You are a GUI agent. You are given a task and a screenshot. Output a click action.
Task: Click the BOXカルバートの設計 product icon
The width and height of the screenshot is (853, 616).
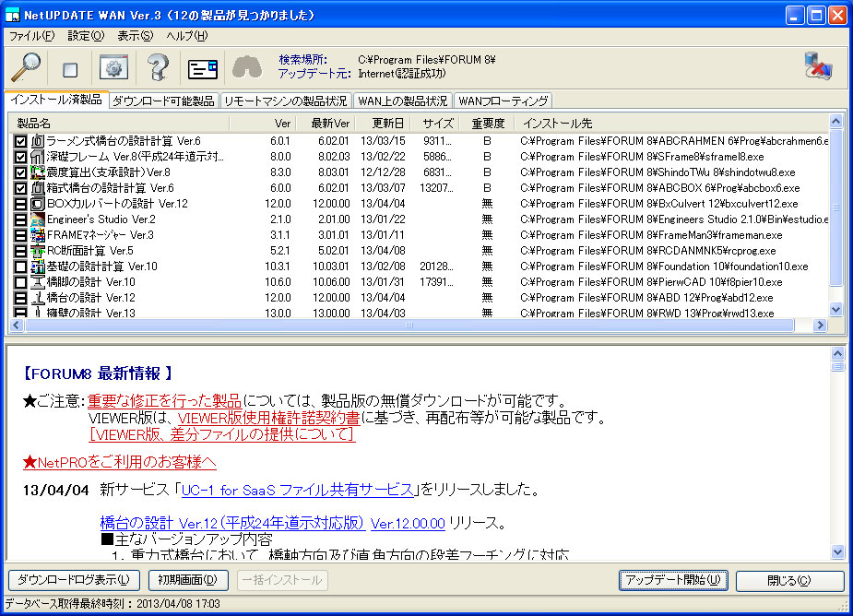[38, 204]
